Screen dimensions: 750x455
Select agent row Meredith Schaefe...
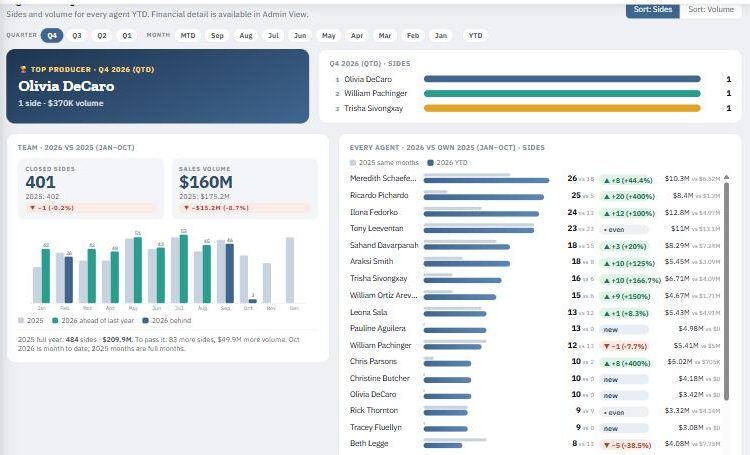pos(535,179)
